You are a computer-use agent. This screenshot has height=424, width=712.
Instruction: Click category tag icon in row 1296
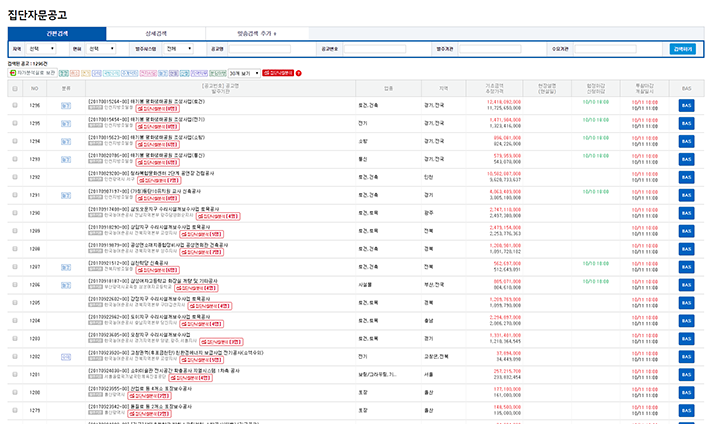pos(66,106)
